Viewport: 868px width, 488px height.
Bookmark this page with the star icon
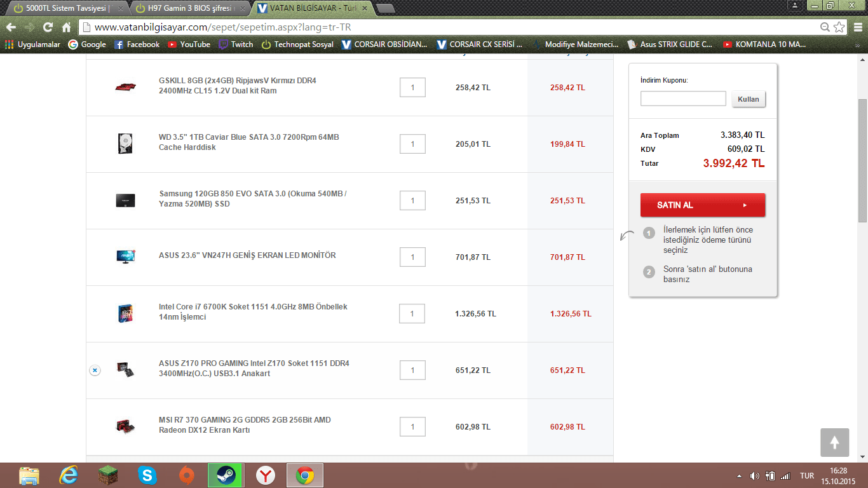coord(839,27)
